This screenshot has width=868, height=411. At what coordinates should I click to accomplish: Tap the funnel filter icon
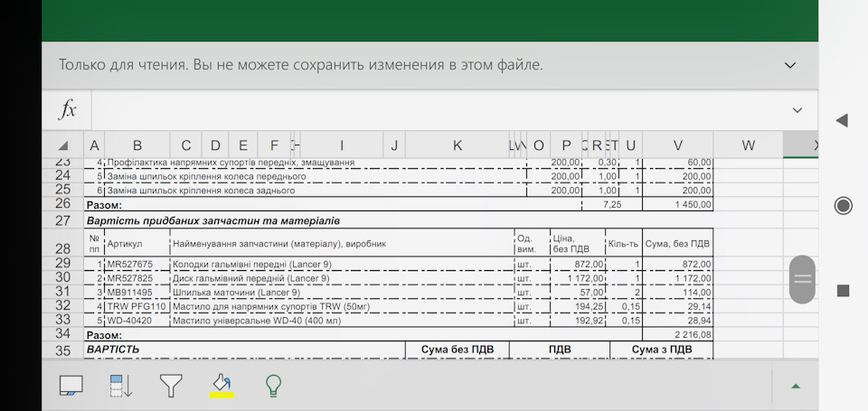click(171, 385)
